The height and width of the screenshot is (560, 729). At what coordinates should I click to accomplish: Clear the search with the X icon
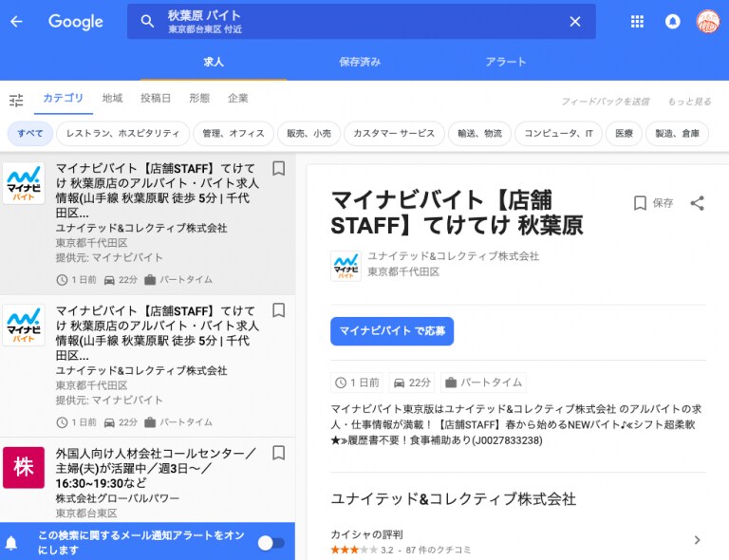pyautogui.click(x=575, y=22)
